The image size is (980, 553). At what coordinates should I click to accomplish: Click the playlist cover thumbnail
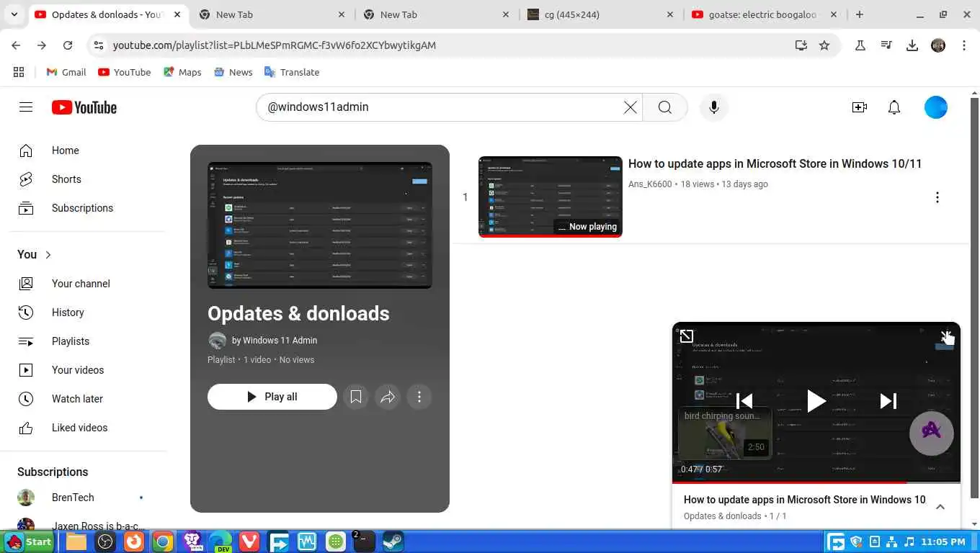pyautogui.click(x=320, y=225)
